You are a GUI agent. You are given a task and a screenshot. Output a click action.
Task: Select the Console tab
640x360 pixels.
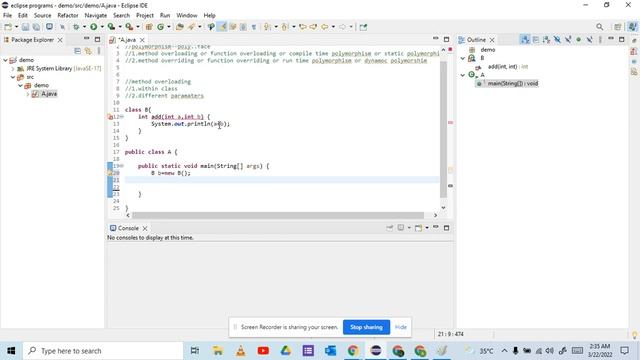(128, 228)
